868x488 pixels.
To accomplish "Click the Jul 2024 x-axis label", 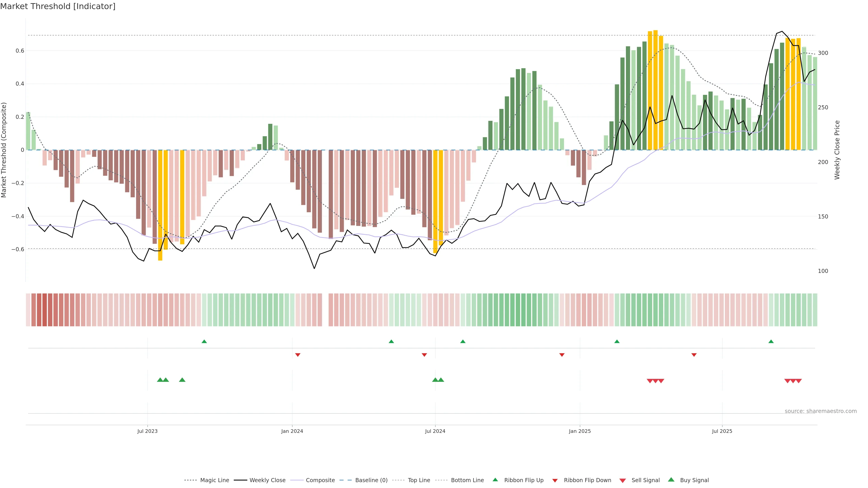I will [x=435, y=431].
